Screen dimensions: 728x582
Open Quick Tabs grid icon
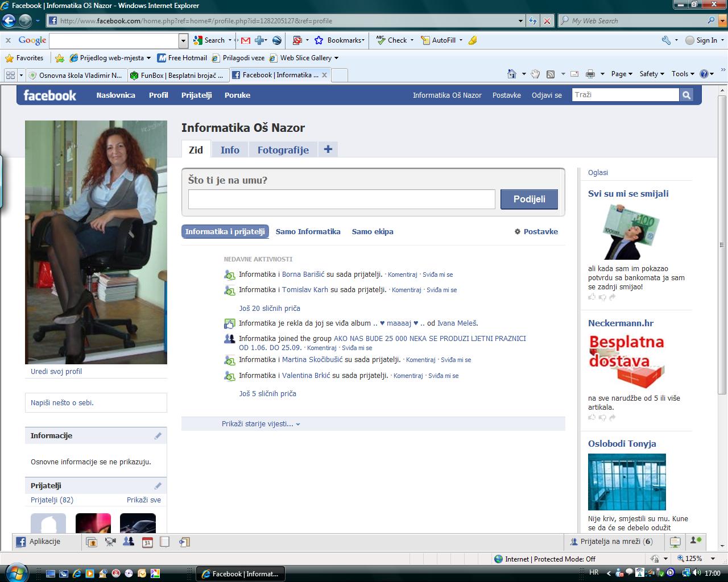(10, 75)
